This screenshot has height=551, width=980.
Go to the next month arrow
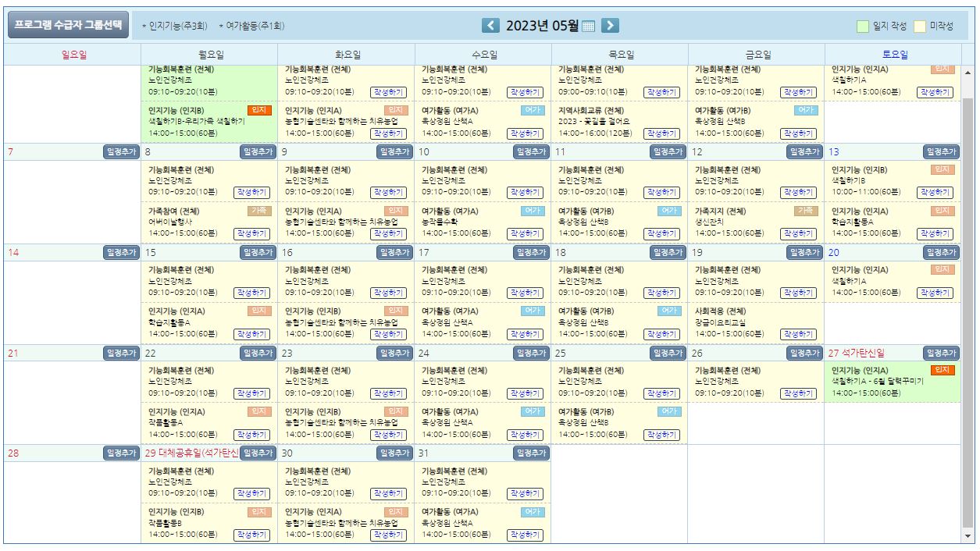(x=610, y=25)
